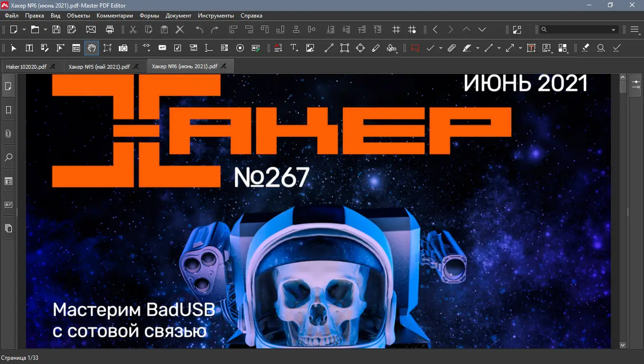
Task: Click the Страница 1/33 status text
Action: 19,358
